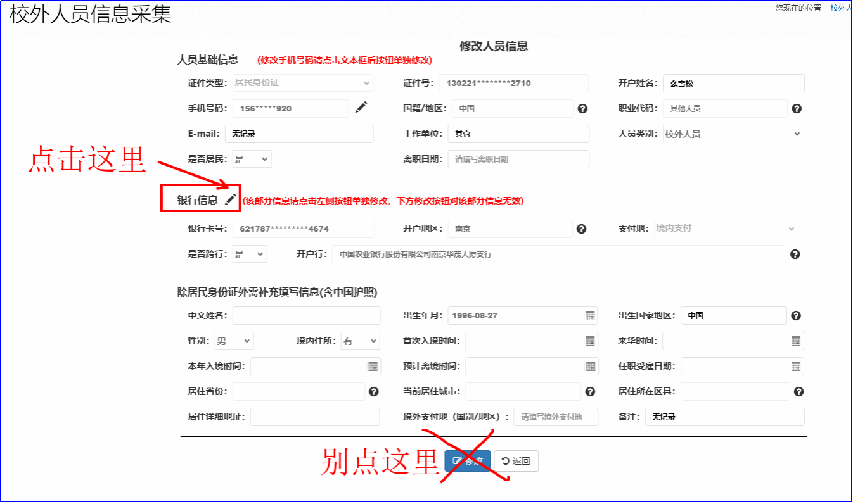Screen dimensions: 853x504
Task: Open the 是否居民 dropdown
Action: tap(252, 160)
